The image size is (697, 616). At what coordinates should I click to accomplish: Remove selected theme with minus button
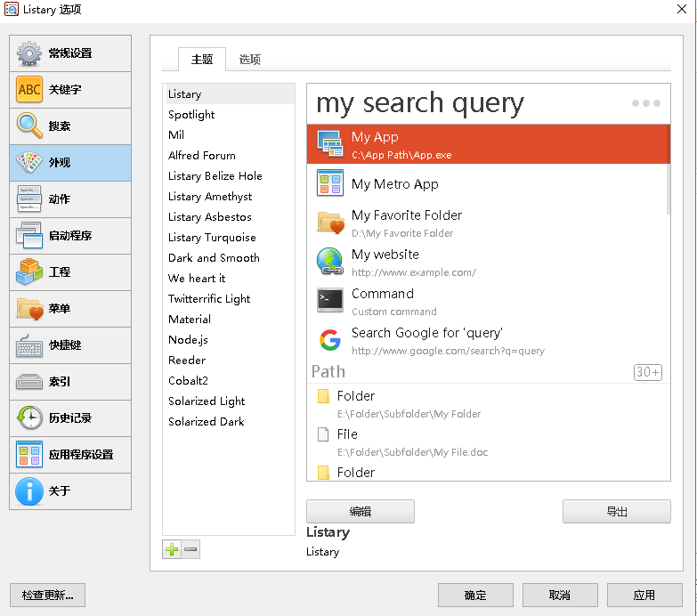point(190,549)
